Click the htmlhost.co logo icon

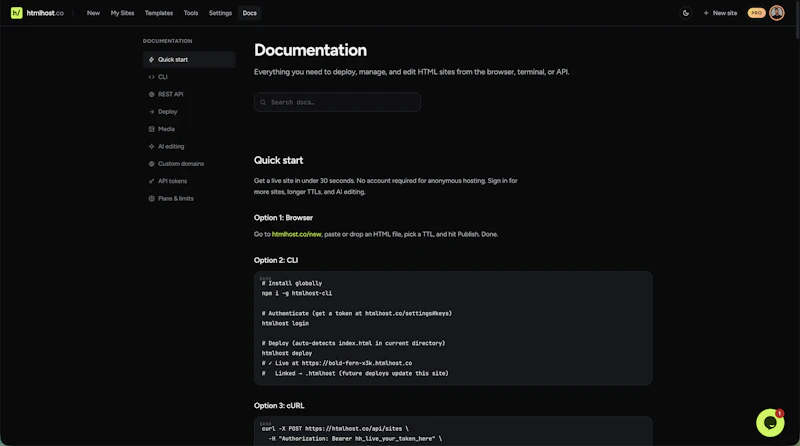[16, 13]
